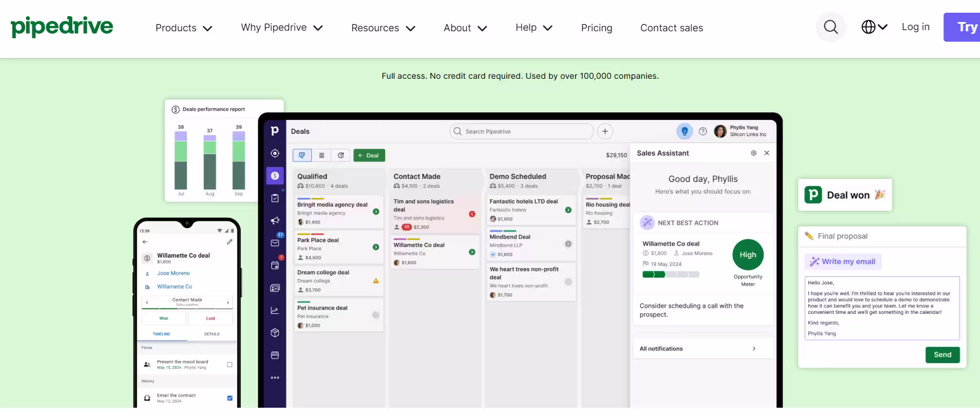Click the Log in link
980x417 pixels.
point(915,27)
